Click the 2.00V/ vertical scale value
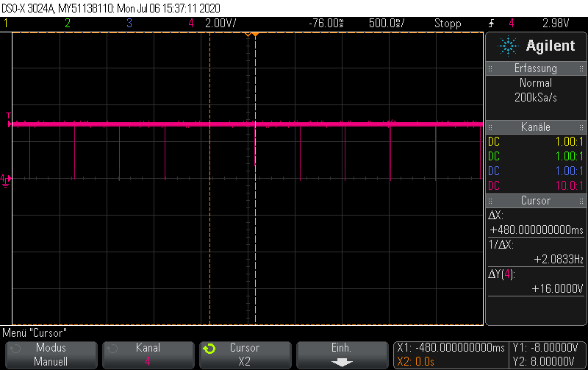 (220, 24)
